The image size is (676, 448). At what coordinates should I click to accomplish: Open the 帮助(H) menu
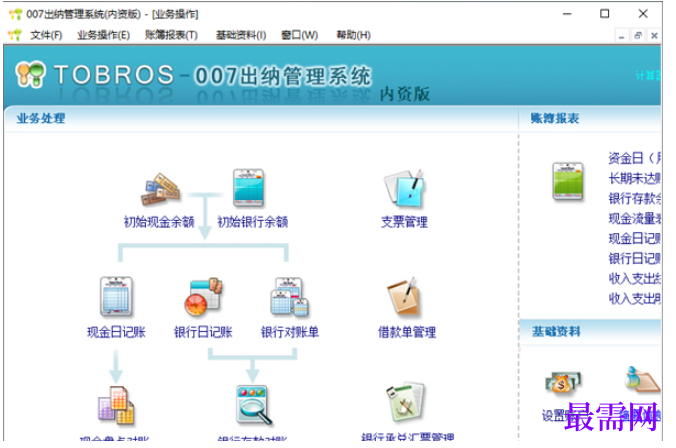pyautogui.click(x=354, y=35)
